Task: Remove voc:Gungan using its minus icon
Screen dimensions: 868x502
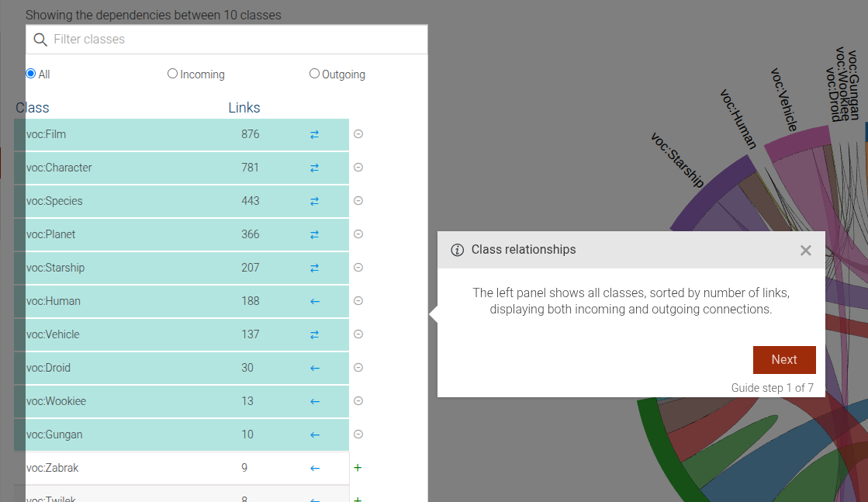Action: point(358,434)
